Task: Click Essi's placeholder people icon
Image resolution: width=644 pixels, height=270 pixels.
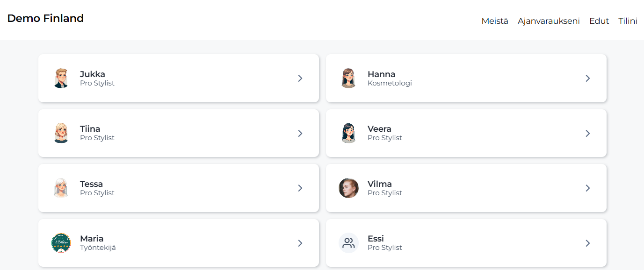Action: click(348, 243)
